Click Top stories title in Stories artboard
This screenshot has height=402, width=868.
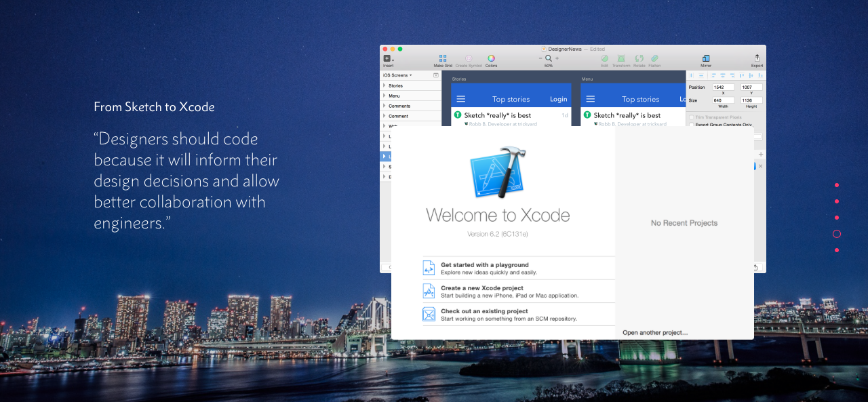[x=511, y=99]
